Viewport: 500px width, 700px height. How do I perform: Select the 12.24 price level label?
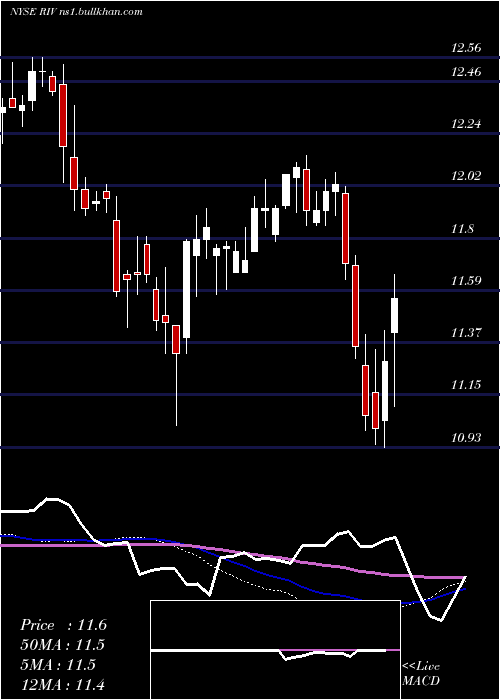466,124
